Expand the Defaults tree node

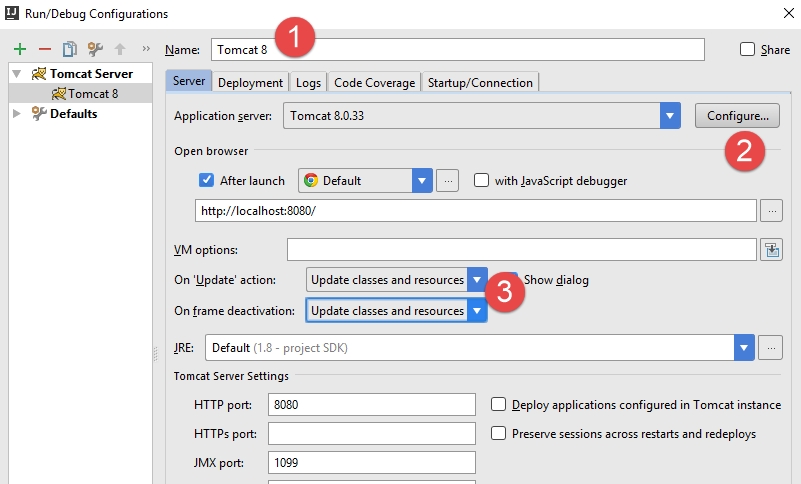(16, 114)
